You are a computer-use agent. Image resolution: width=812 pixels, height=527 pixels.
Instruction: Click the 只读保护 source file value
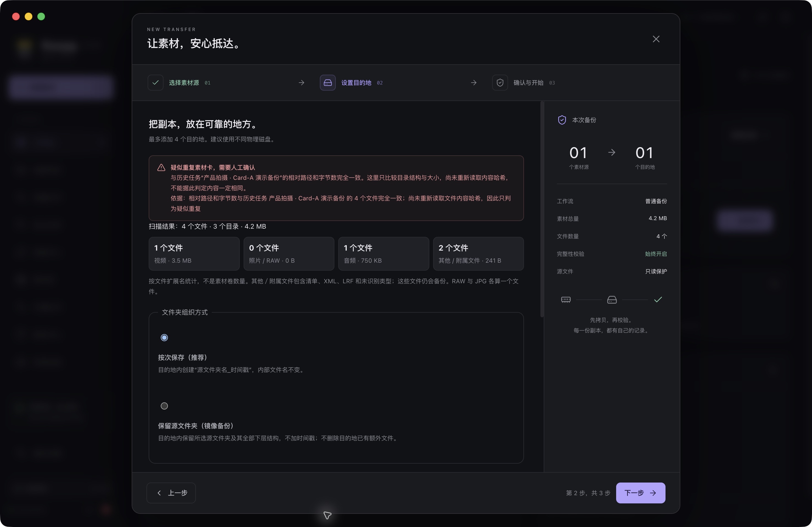coord(656,271)
